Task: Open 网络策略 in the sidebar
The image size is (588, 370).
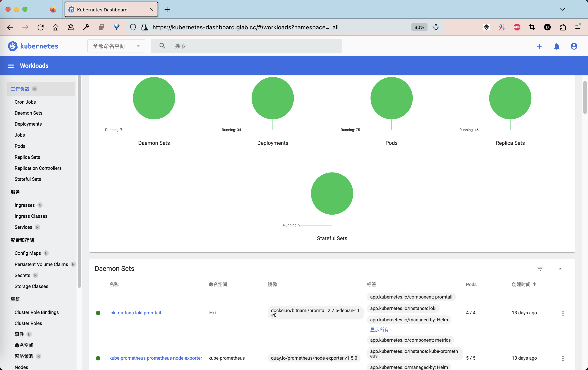Action: pos(24,356)
